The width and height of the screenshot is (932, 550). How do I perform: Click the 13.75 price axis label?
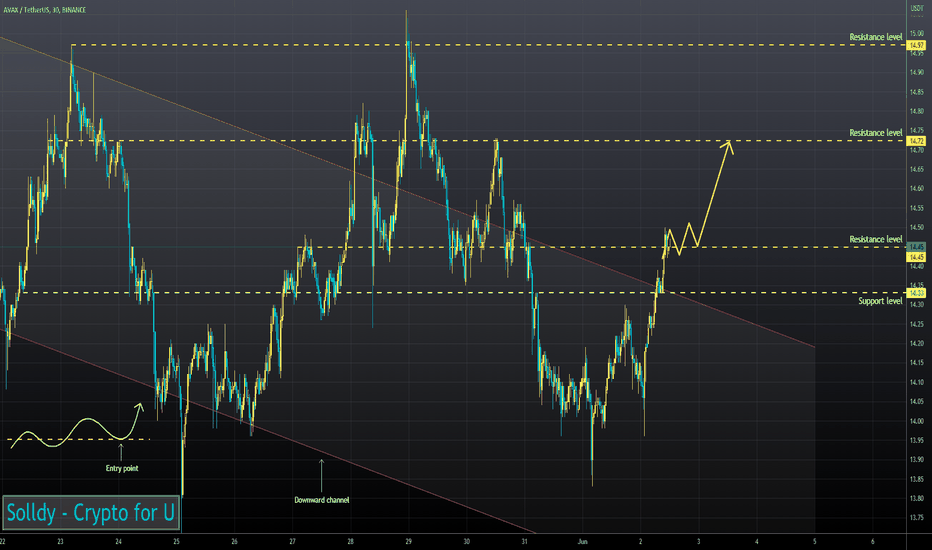pos(917,517)
